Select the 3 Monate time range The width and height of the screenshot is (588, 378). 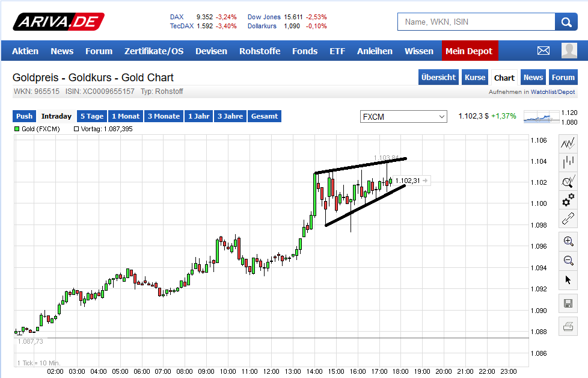click(x=164, y=116)
